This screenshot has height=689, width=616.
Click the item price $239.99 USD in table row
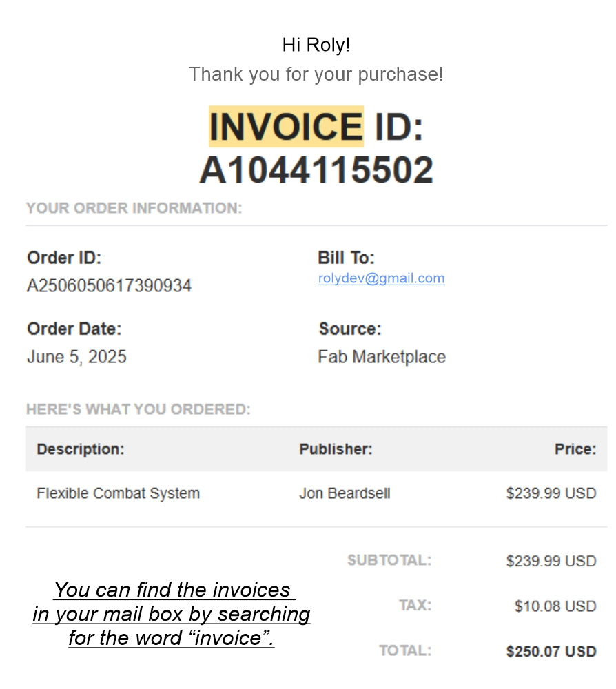click(x=551, y=493)
